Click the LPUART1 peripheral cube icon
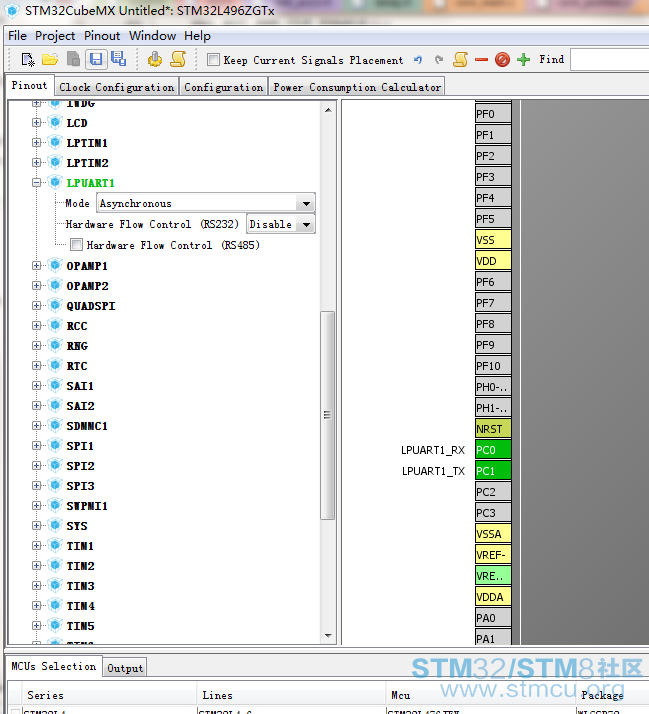This screenshot has width=649, height=714. coord(55,183)
